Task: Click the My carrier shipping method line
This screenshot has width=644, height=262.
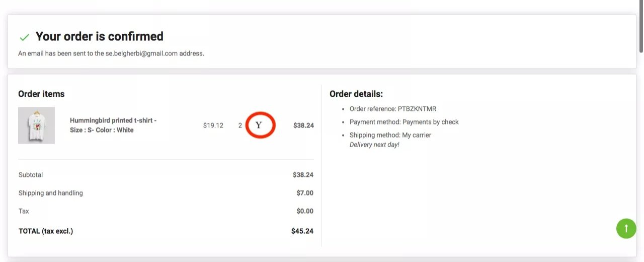Action: click(x=390, y=135)
